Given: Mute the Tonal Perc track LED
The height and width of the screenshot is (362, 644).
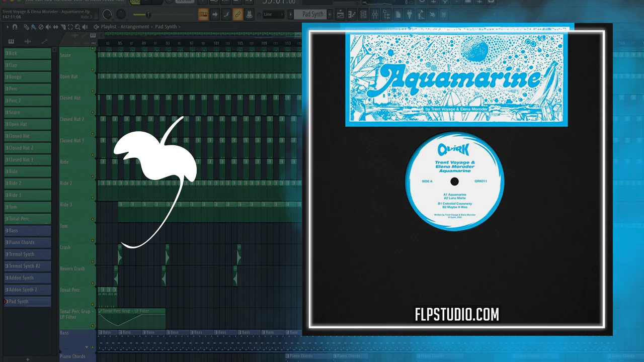Looking at the screenshot, I should pos(93,305).
